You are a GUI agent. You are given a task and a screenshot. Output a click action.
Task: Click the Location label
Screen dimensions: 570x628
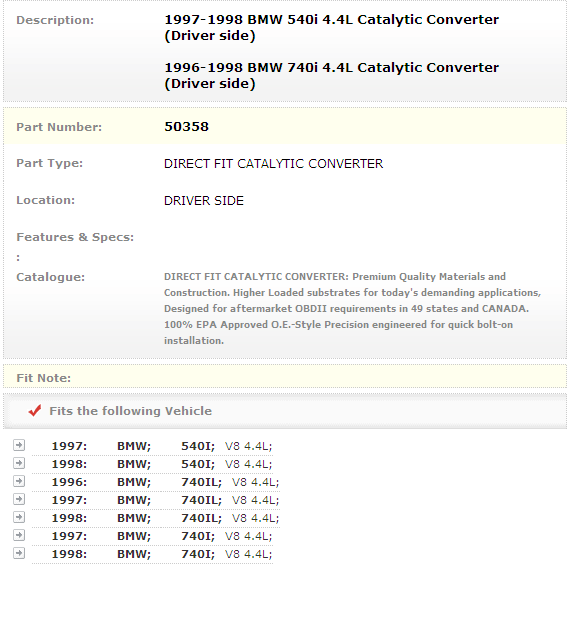pos(46,200)
